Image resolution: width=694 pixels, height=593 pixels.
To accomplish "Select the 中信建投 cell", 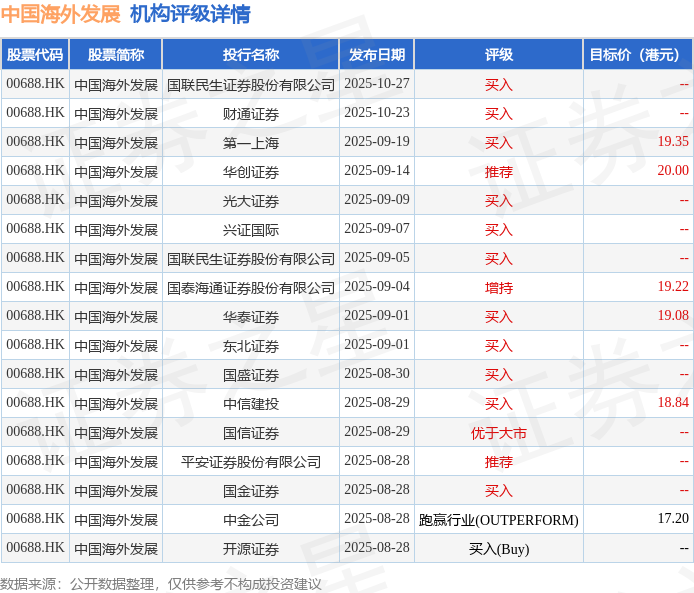I will click(x=251, y=404).
